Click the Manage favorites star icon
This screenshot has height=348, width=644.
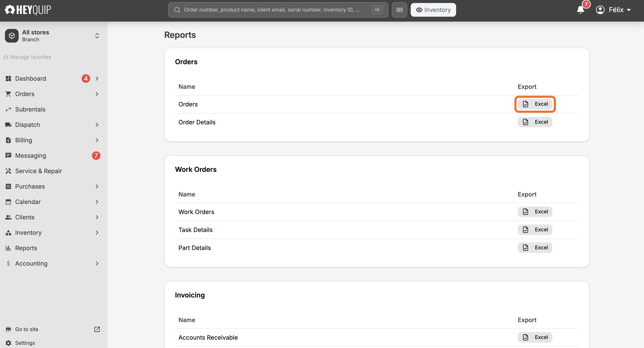pyautogui.click(x=6, y=57)
